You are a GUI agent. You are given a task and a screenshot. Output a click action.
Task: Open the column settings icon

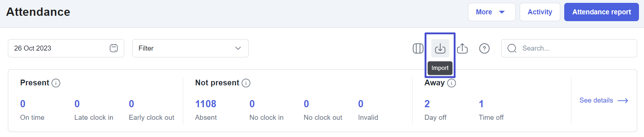point(418,48)
